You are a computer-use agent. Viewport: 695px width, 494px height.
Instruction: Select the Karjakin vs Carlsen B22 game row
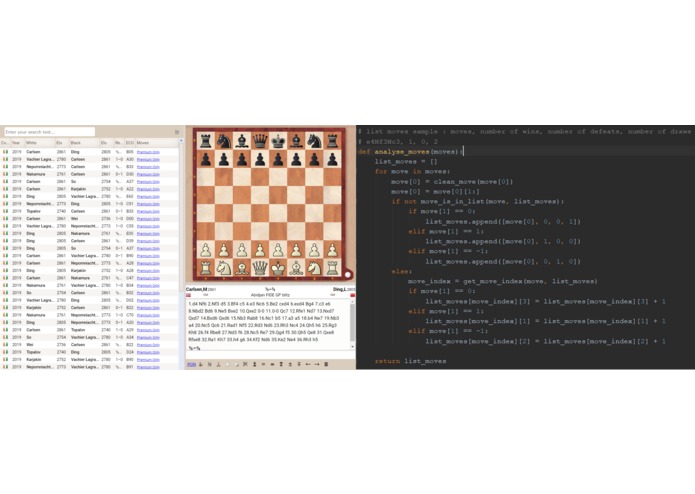coord(90,307)
